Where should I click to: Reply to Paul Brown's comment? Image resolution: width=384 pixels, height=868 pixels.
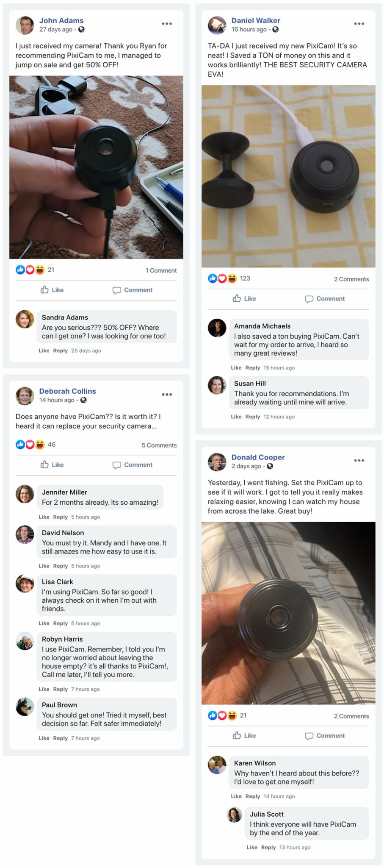pos(60,738)
